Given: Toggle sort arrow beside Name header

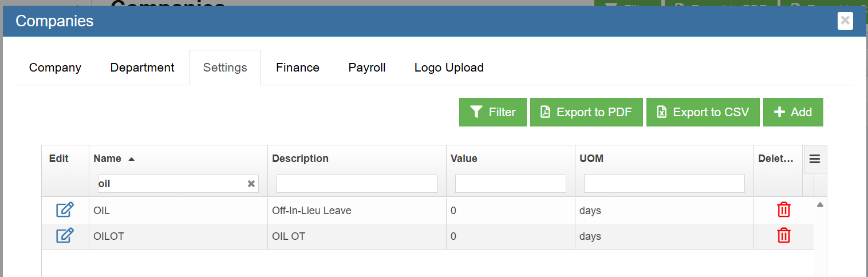Looking at the screenshot, I should (131, 159).
